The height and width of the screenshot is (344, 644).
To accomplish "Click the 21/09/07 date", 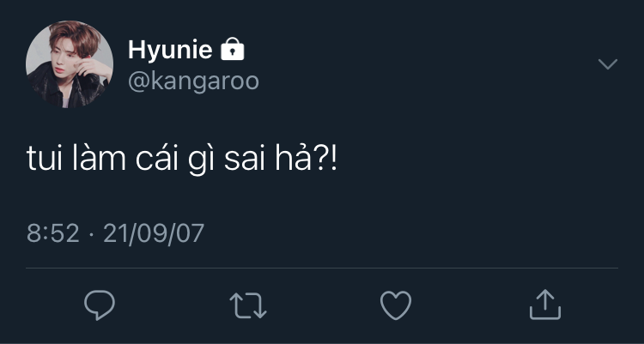I will pos(154,233).
